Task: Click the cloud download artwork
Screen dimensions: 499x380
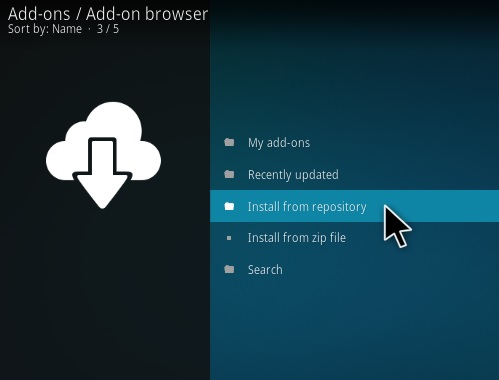Action: [103, 155]
